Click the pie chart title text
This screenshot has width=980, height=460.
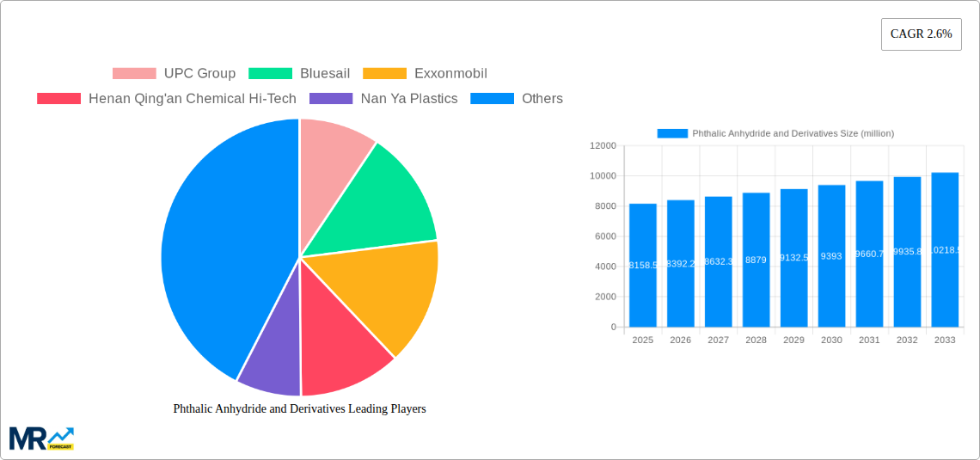click(299, 408)
